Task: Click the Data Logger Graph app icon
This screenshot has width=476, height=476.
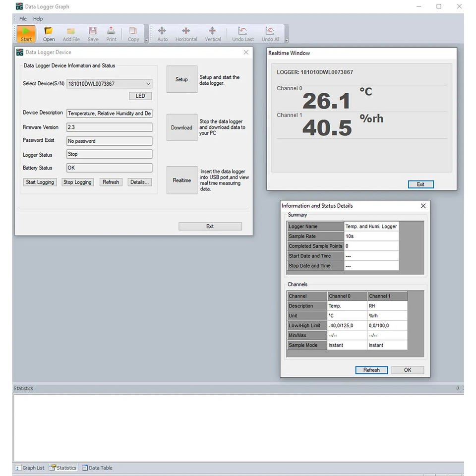Action: (x=19, y=6)
